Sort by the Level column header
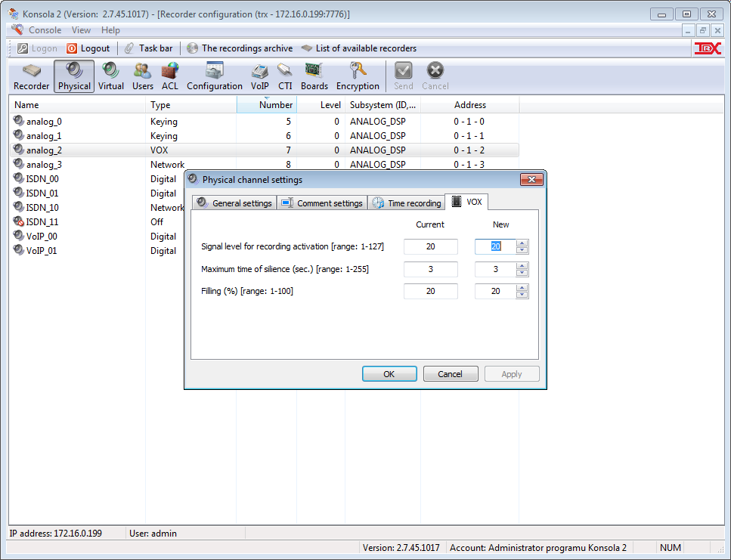731x560 pixels. coord(321,105)
